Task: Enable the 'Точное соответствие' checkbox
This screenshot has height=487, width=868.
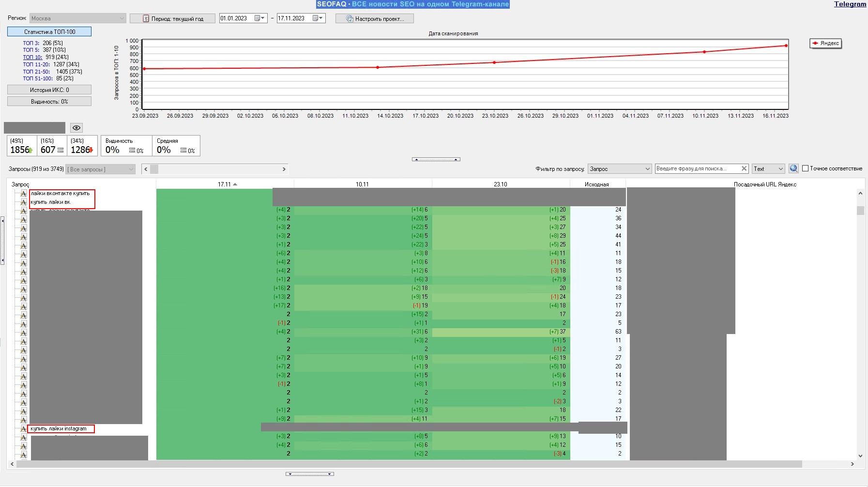Action: [806, 168]
